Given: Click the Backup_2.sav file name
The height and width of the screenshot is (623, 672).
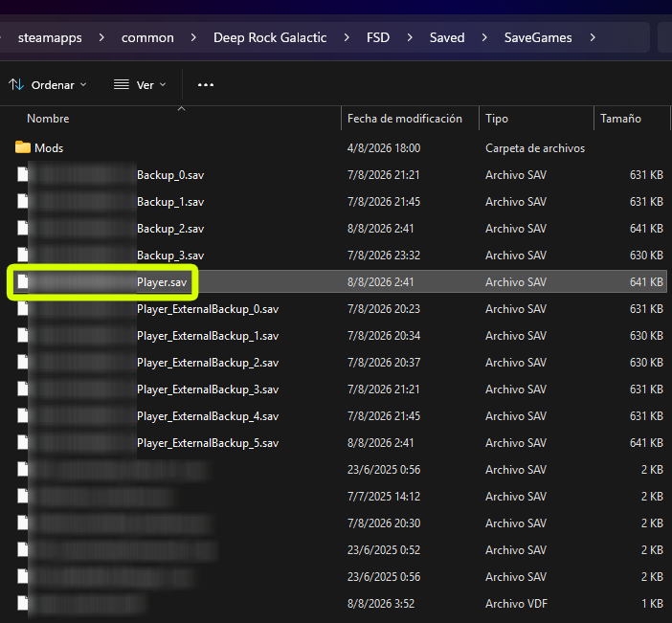Looking at the screenshot, I should [x=170, y=229].
